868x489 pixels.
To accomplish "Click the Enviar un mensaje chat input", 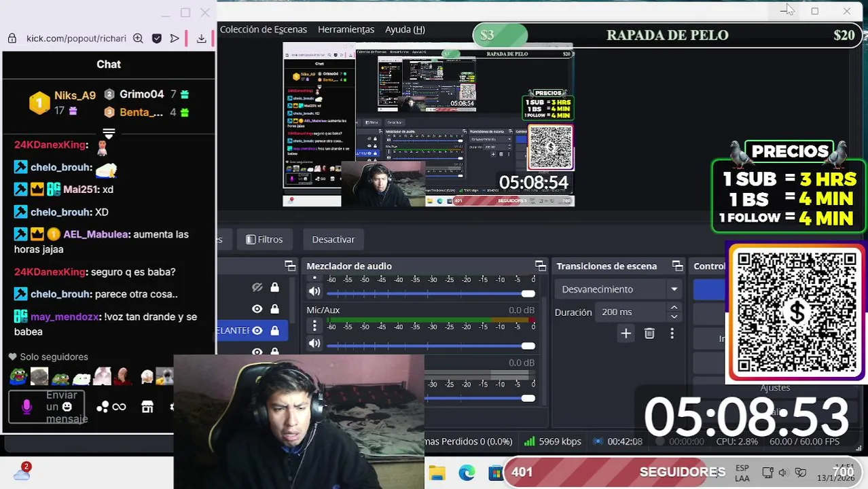I will point(47,407).
